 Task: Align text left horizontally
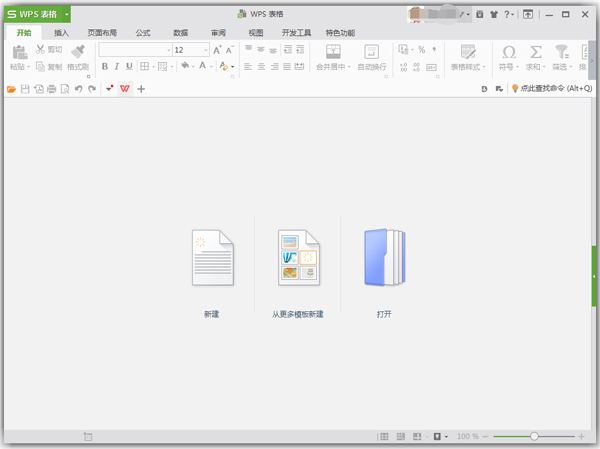(x=248, y=67)
